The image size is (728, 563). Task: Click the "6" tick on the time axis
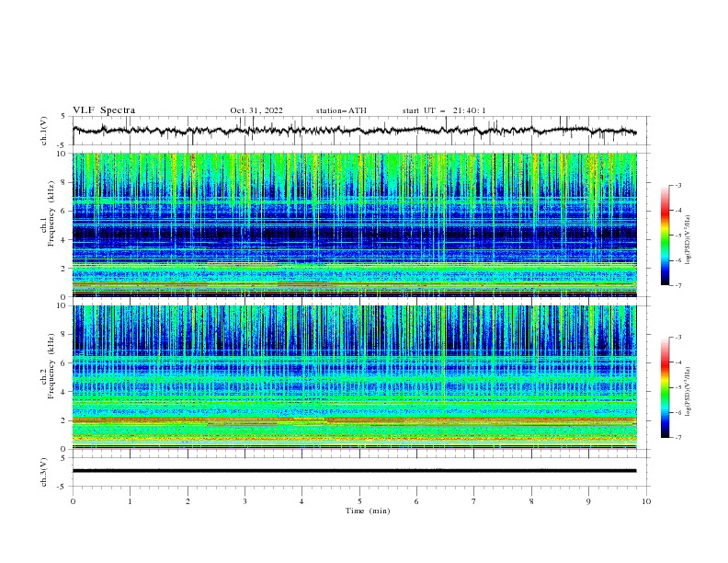(x=416, y=501)
